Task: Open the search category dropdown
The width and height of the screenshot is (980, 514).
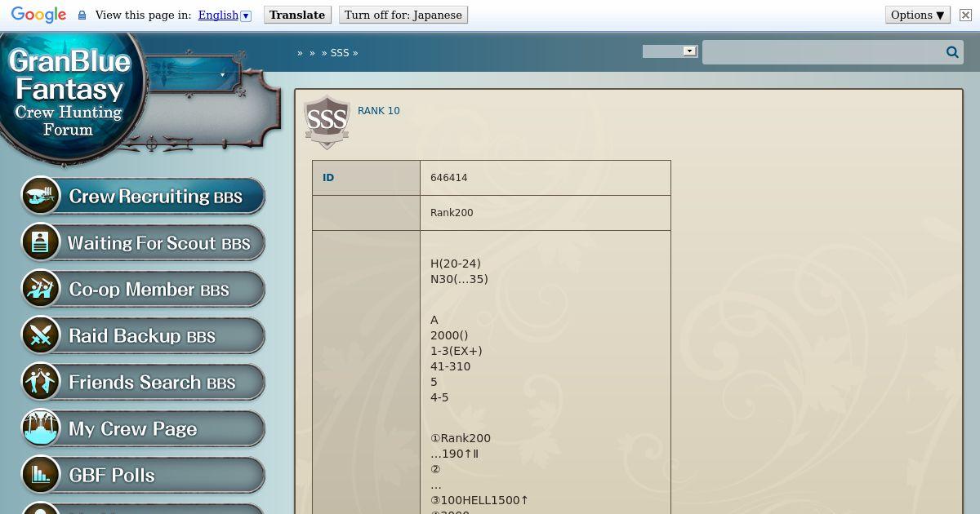Action: coord(670,51)
